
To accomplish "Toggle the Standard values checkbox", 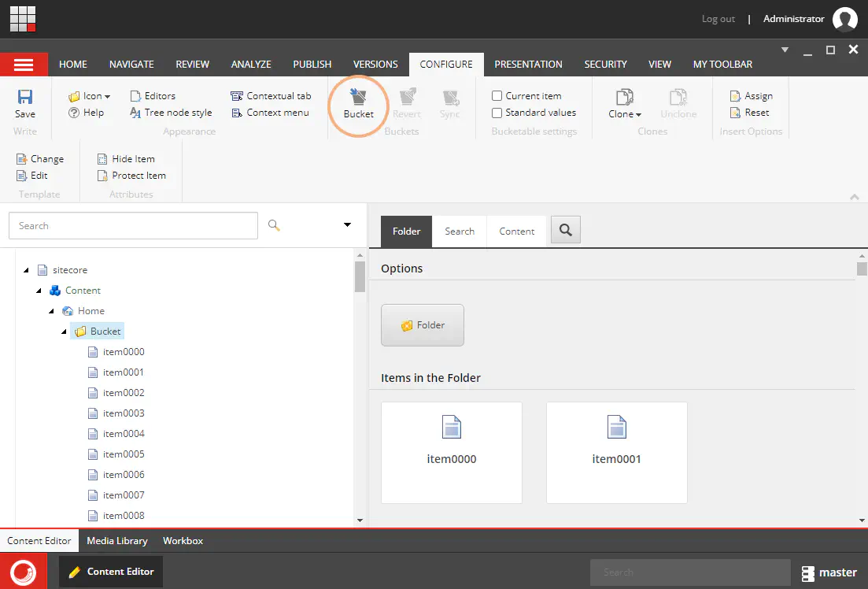I will (x=497, y=113).
